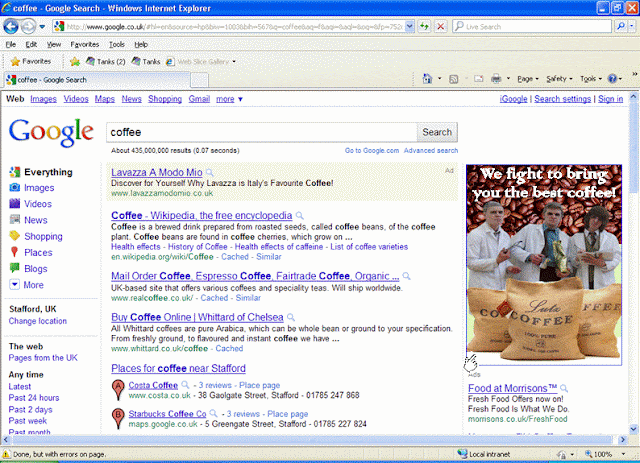
Task: Click the Google Search button
Action: 437,132
